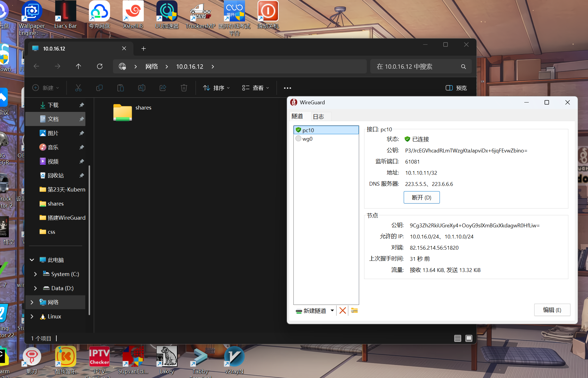588x378 pixels.
Task: Click the search box for 10.0.16.12
Action: click(417, 67)
